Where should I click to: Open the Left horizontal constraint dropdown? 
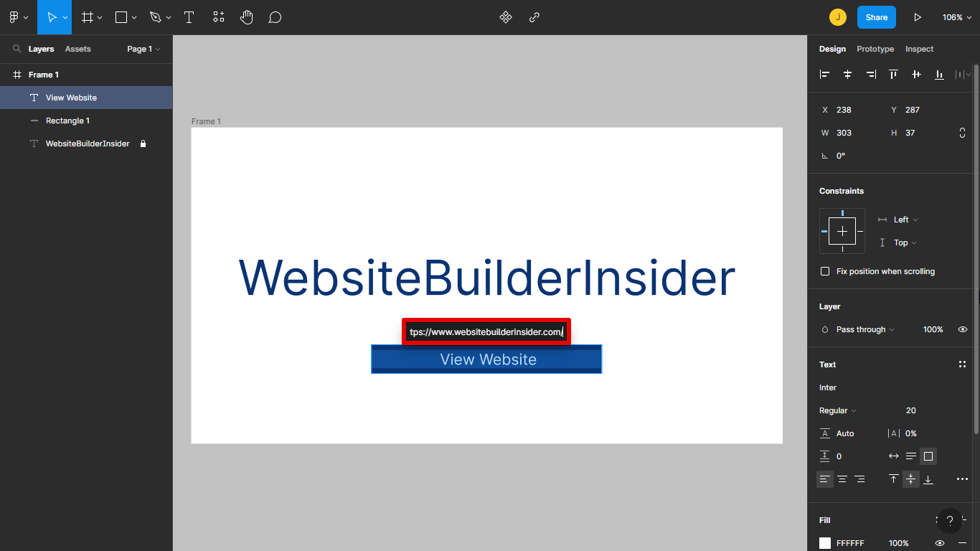pyautogui.click(x=906, y=220)
